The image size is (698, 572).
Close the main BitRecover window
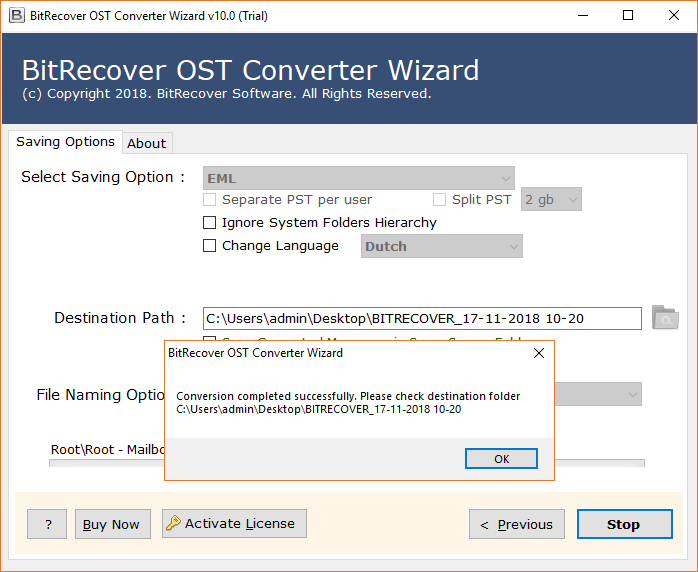674,16
